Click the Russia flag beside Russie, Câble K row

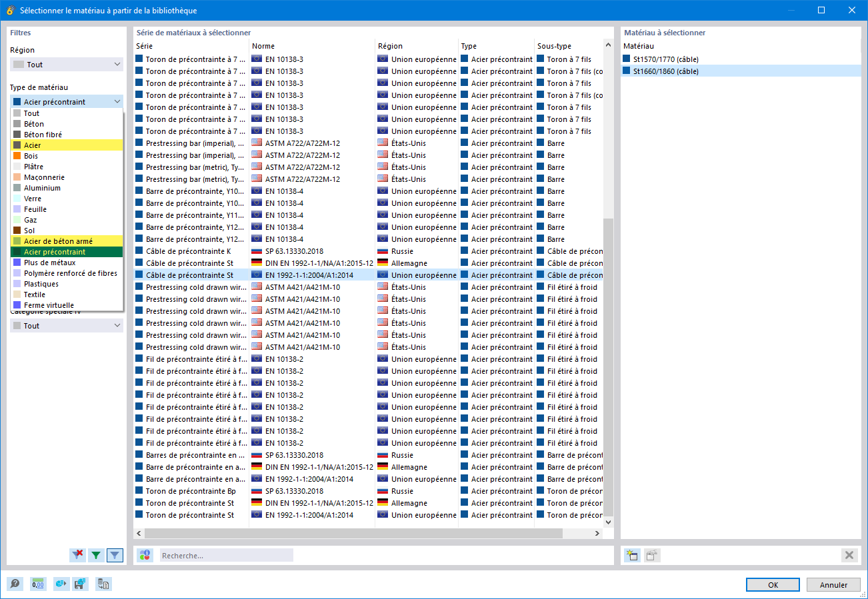tap(383, 251)
